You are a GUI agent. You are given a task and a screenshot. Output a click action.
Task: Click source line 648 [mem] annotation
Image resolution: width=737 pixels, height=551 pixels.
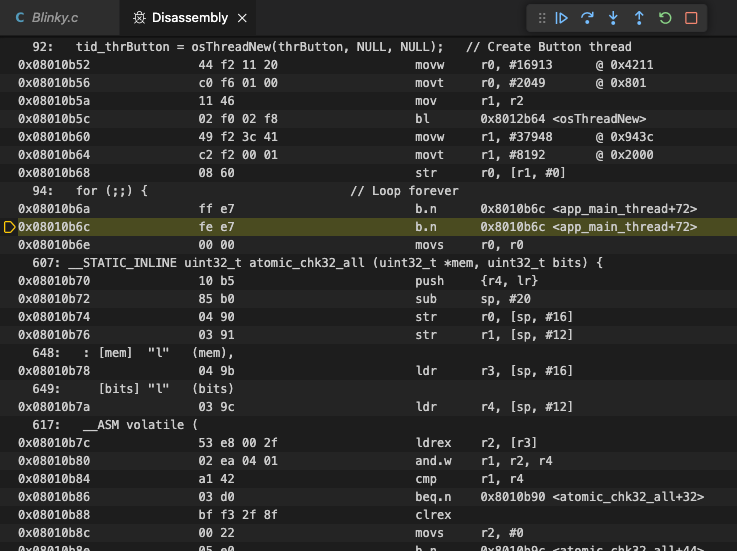(x=368, y=353)
